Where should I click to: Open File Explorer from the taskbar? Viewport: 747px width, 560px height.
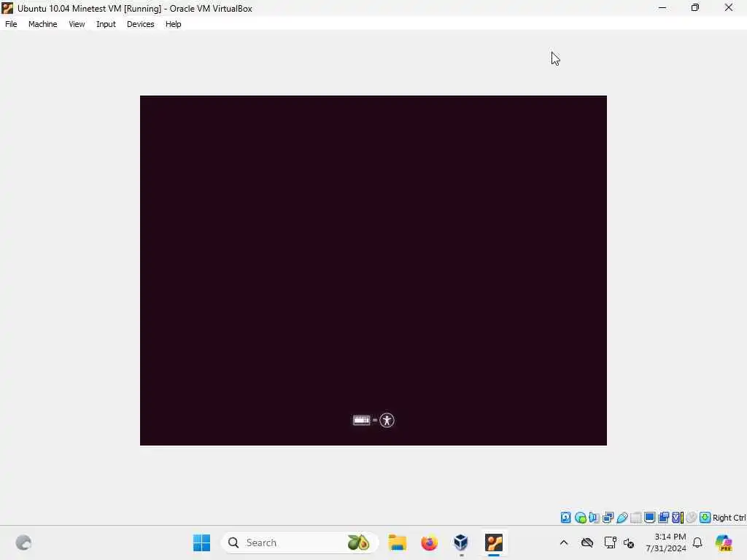point(398,542)
